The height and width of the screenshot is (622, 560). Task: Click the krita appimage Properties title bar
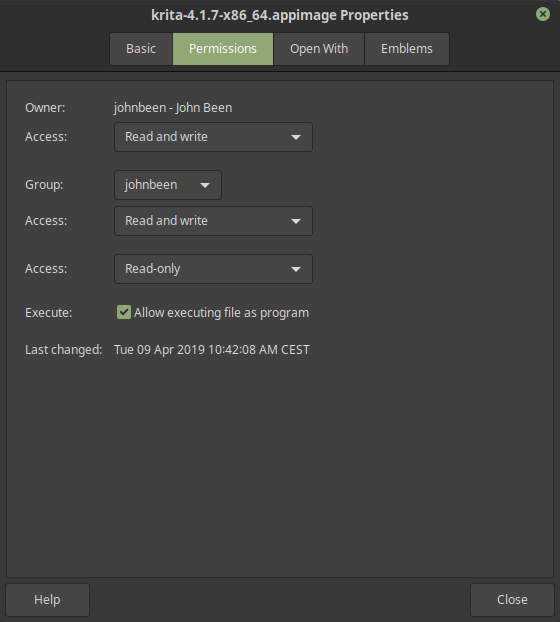tap(280, 15)
